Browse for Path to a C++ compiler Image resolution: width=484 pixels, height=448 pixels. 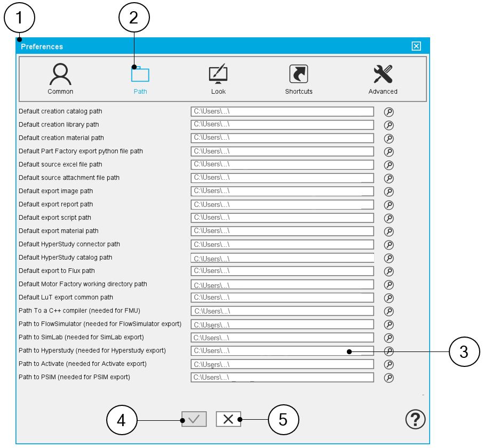[388, 311]
